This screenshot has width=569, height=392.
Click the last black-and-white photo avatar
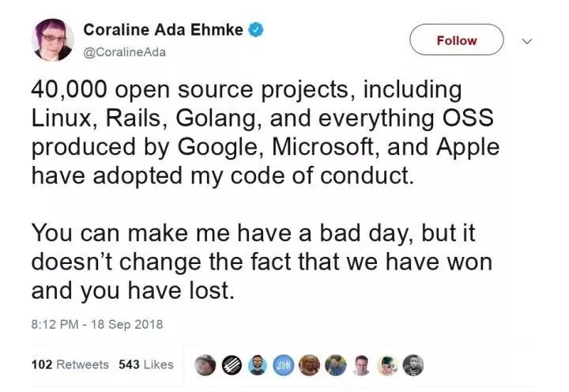click(x=413, y=364)
